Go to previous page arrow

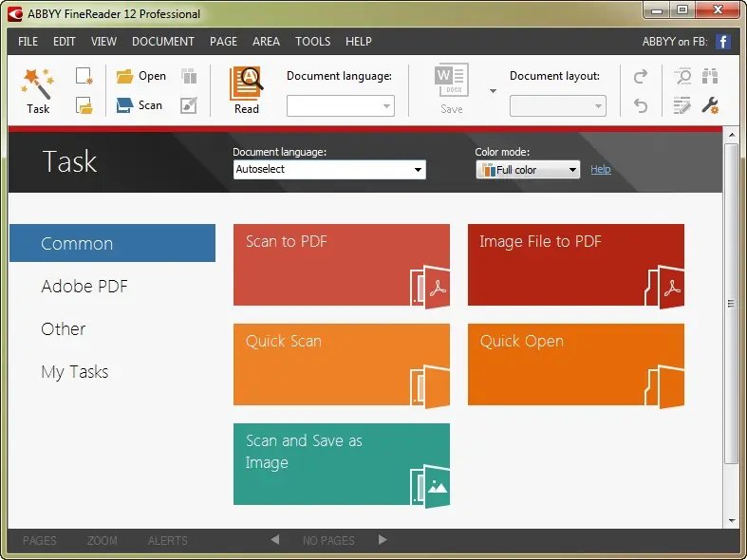275,540
